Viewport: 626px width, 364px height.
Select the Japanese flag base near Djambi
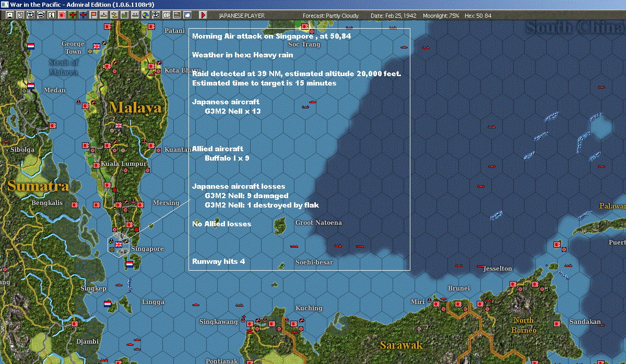point(74,324)
